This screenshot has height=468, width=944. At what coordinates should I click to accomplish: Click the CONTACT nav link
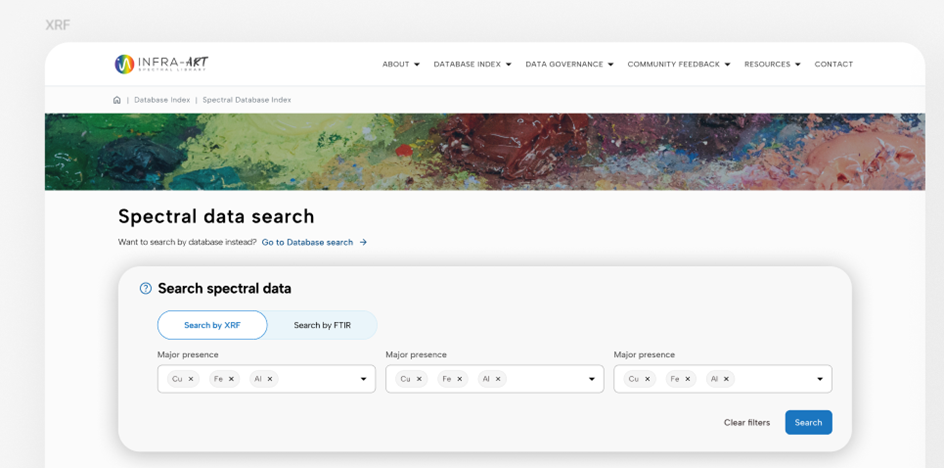(834, 64)
